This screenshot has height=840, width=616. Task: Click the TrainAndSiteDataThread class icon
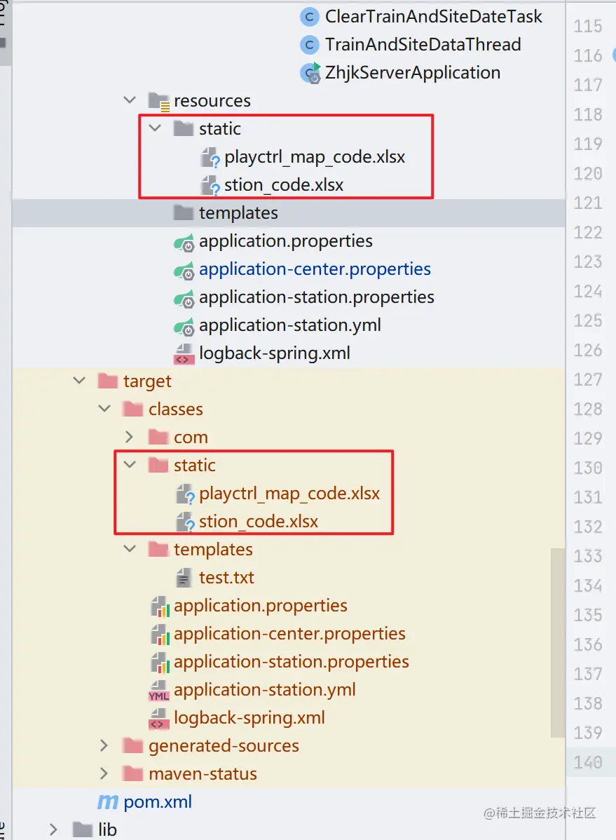[x=309, y=45]
